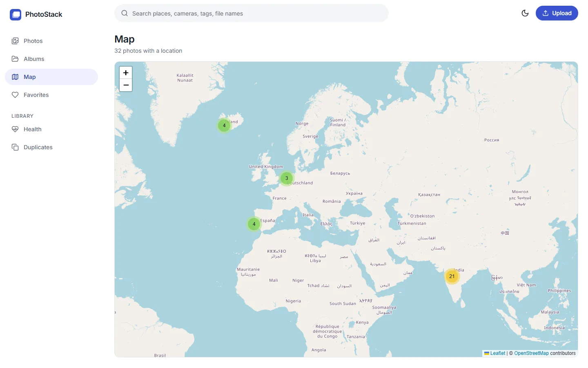Open the Iceland cluster of 4 photos
The image size is (588, 368).
click(x=224, y=126)
